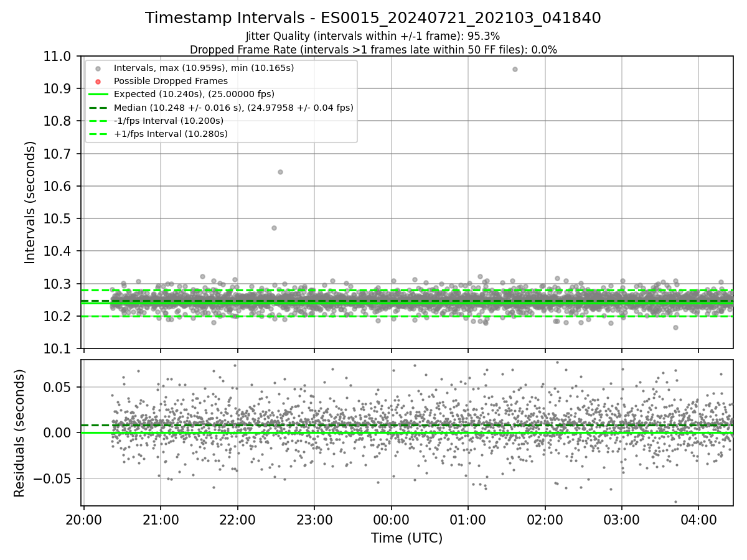
Task: Click the 04:00 time tick label
Action: (698, 520)
